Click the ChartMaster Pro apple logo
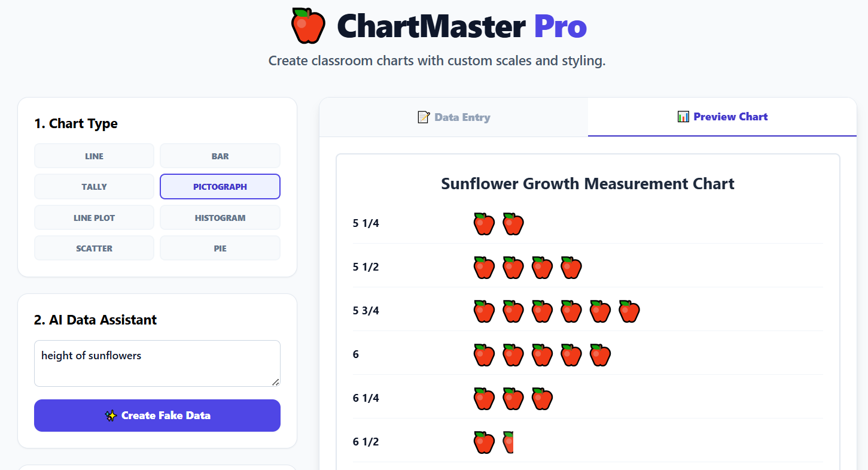 [x=308, y=26]
